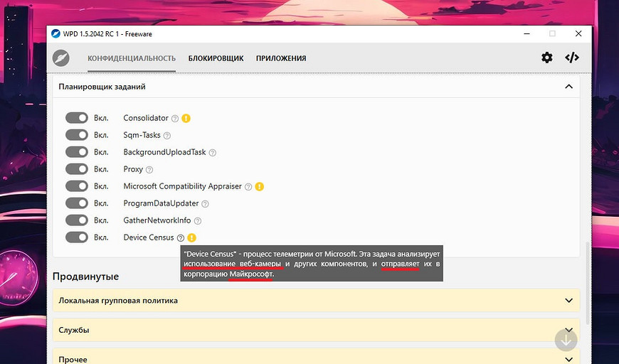Click yellow warning icon next to Consolidator
The width and height of the screenshot is (619, 364).
pos(186,118)
